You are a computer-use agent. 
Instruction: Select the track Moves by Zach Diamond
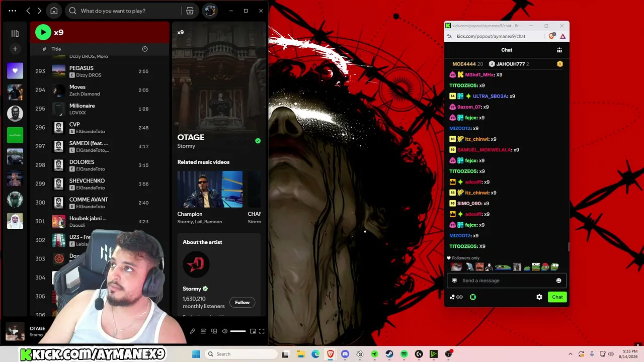point(100,90)
